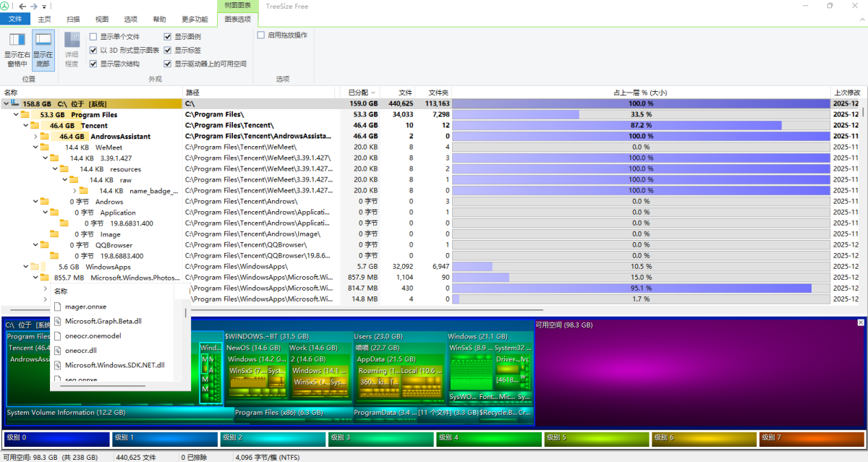This screenshot has height=462, width=868.
Task: Switch to the 更多功能 ribbon tab
Action: click(195, 20)
